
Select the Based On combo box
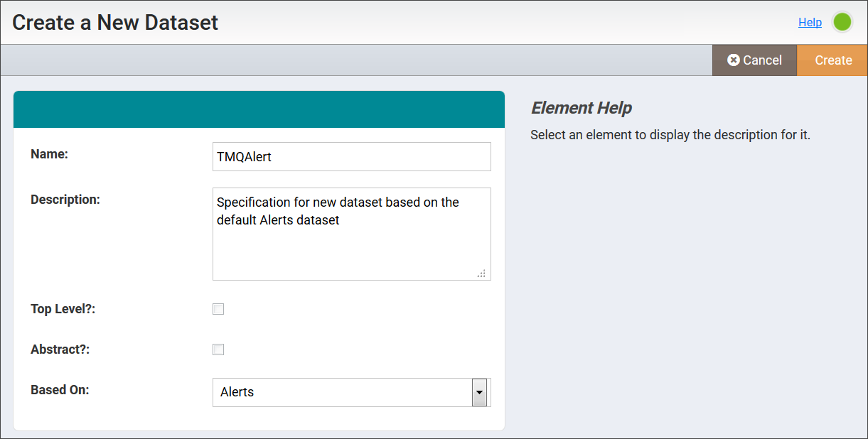pyautogui.click(x=341, y=391)
